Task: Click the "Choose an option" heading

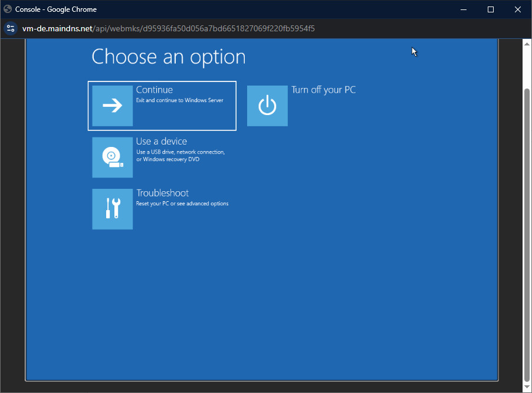Action: point(168,57)
